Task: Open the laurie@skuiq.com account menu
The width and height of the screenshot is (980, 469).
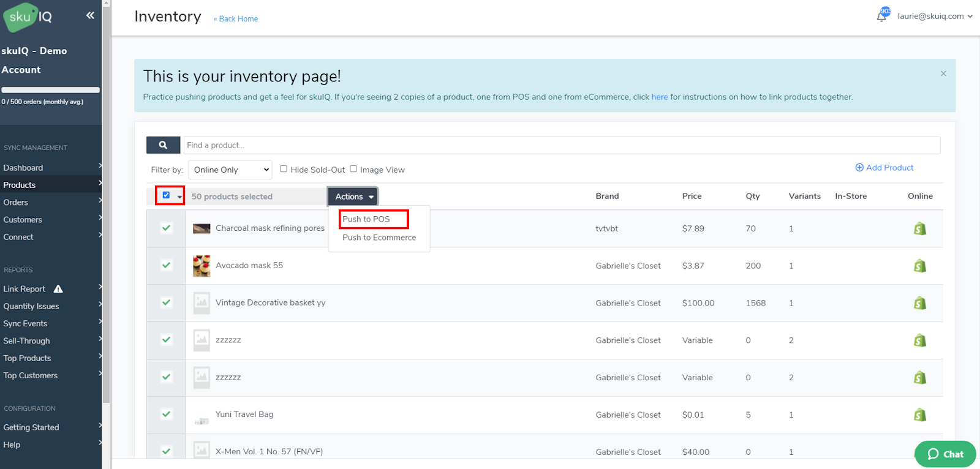Action: pyautogui.click(x=935, y=17)
